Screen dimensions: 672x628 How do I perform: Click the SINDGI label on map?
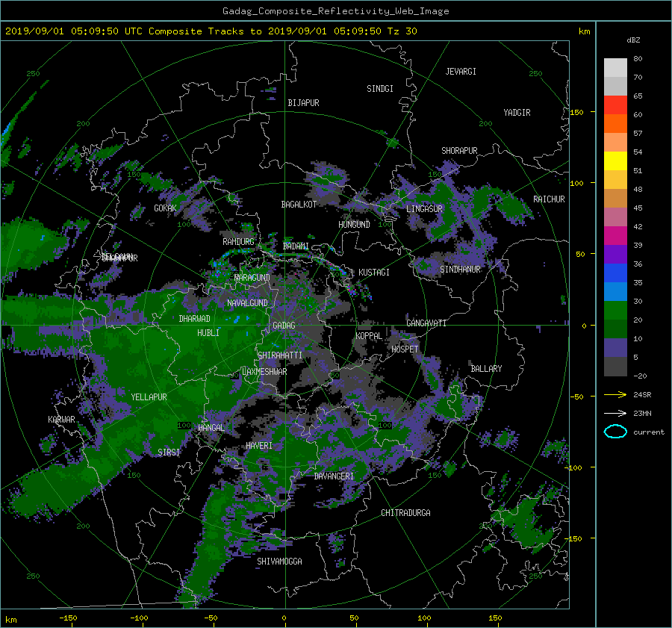(380, 89)
